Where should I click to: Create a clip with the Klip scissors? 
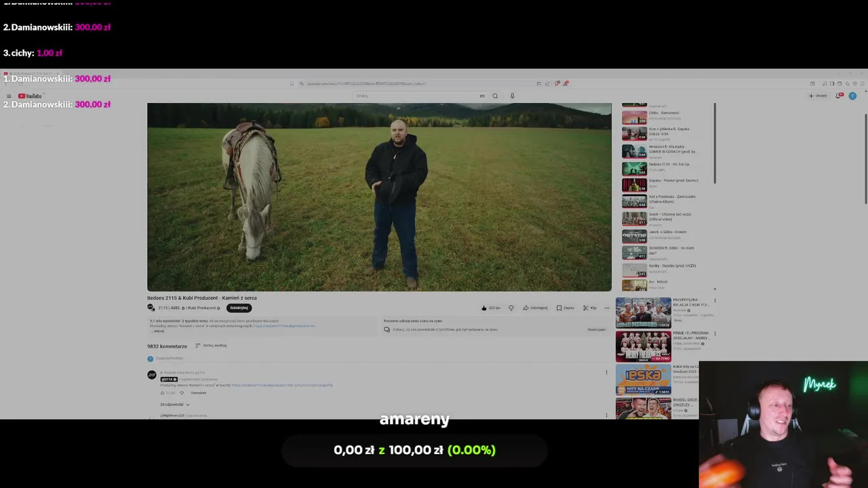tap(590, 308)
